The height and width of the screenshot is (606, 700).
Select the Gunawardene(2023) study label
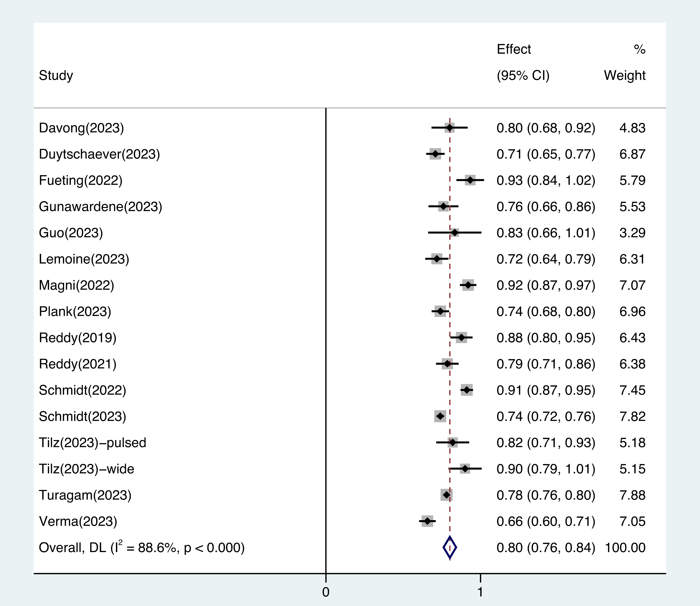(100, 207)
